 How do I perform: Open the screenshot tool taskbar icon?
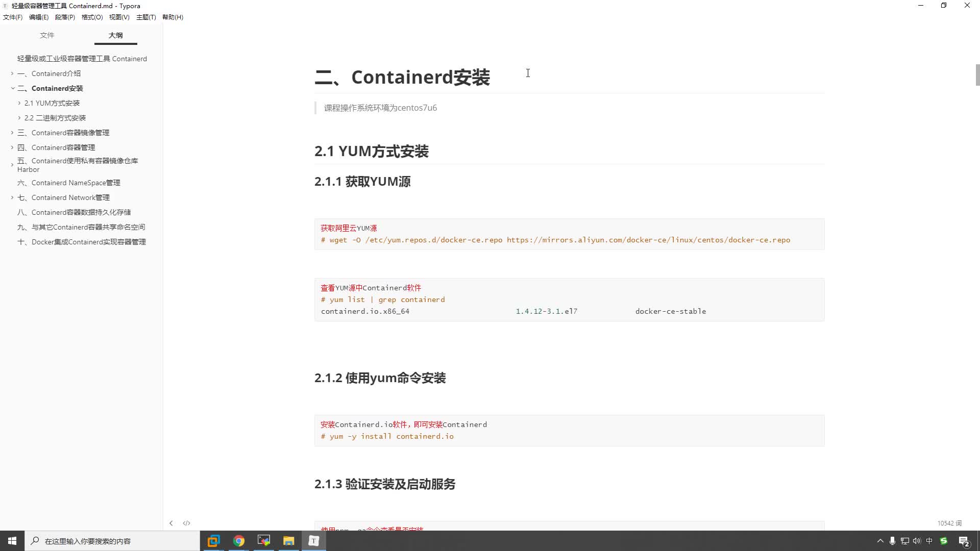pyautogui.click(x=264, y=541)
